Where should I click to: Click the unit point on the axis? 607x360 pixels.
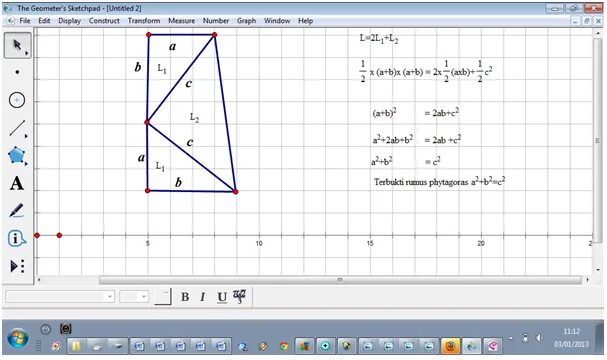59,235
